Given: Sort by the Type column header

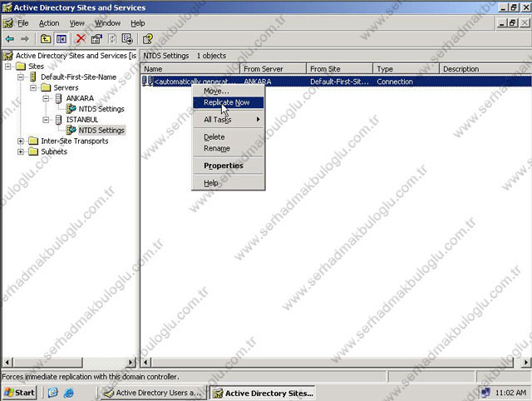Looking at the screenshot, I should tap(406, 69).
